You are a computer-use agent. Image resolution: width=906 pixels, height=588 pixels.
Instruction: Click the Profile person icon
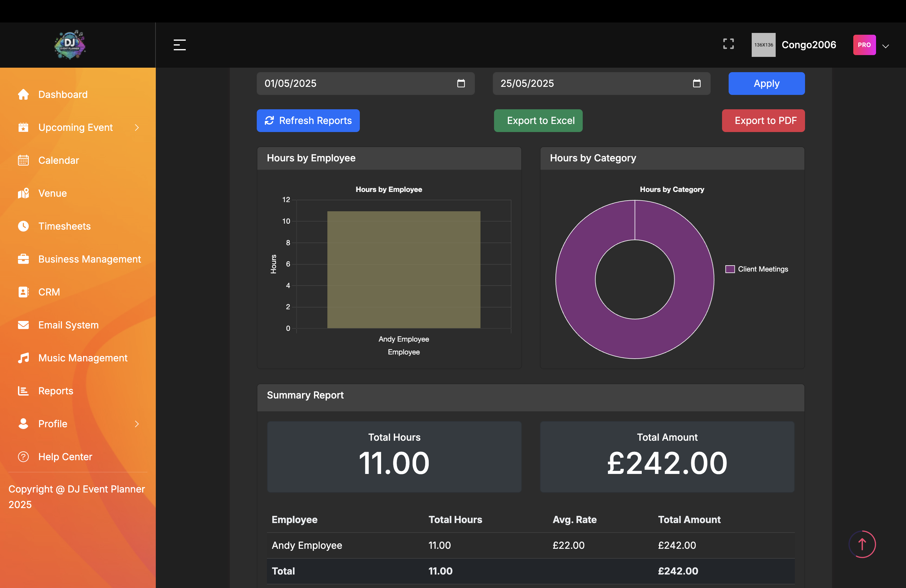point(23,424)
